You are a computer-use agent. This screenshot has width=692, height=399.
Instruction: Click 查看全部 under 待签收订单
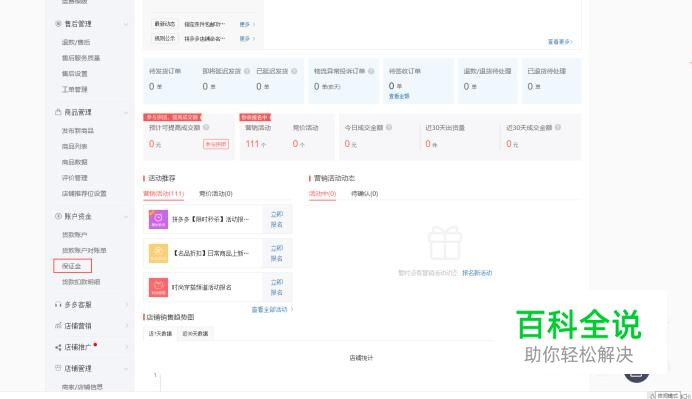coord(399,96)
